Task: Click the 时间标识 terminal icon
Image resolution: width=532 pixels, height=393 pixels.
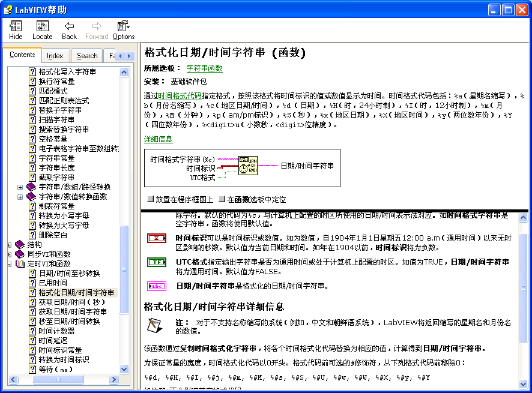Action: (x=157, y=238)
